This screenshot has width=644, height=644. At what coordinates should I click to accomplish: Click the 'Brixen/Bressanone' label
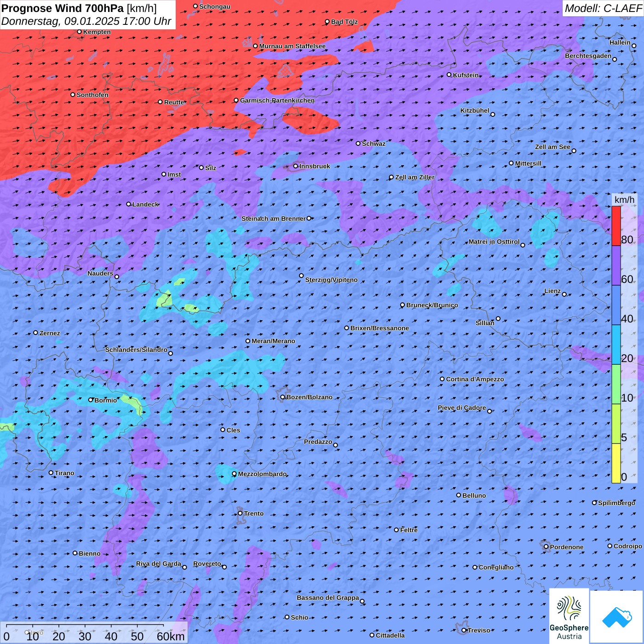[379, 328]
